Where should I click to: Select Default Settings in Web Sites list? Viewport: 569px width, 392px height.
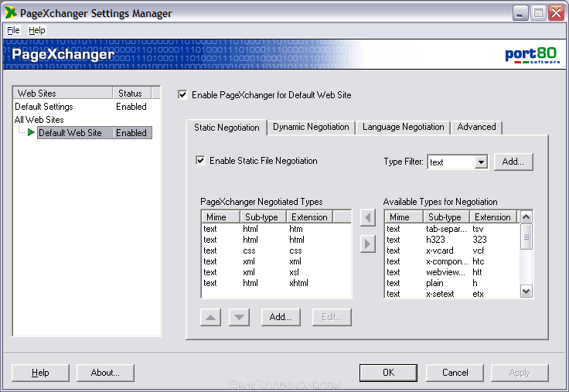83,107
